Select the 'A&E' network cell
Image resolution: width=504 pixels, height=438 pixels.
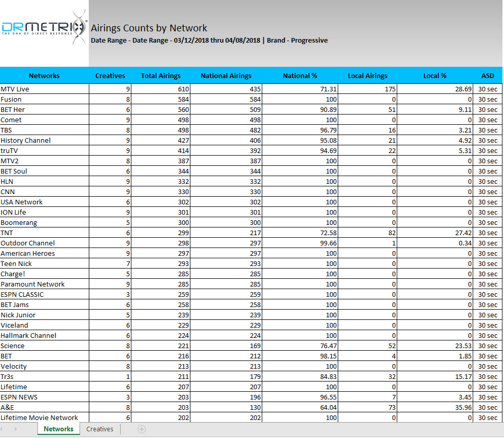[x=44, y=408]
